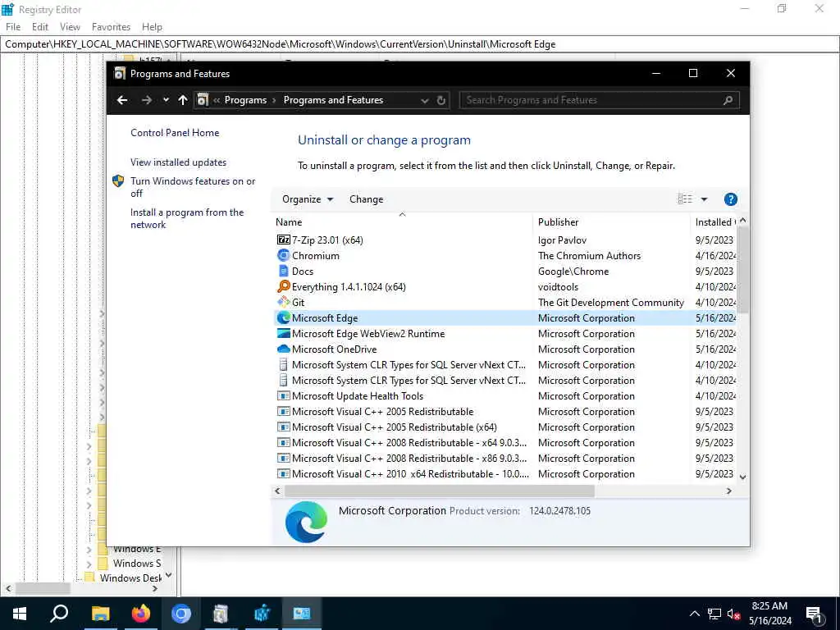Viewport: 840px width, 630px height.
Task: Click the Forward arrow in Programs window
Action: (146, 100)
